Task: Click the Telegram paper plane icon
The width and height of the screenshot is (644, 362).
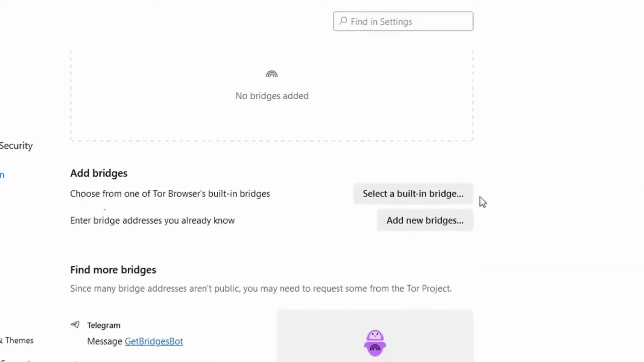Action: 75,324
